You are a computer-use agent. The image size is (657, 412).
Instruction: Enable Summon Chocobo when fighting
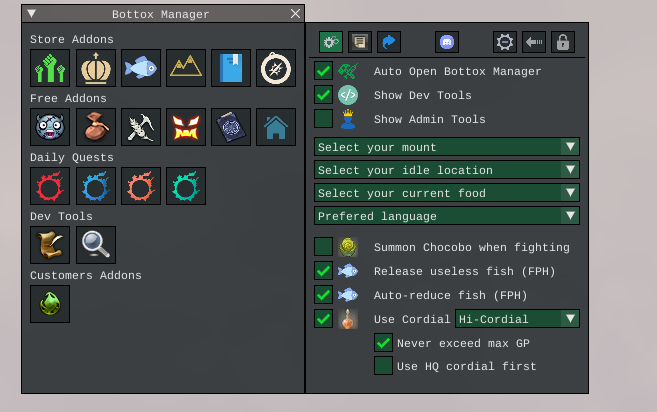coord(324,247)
